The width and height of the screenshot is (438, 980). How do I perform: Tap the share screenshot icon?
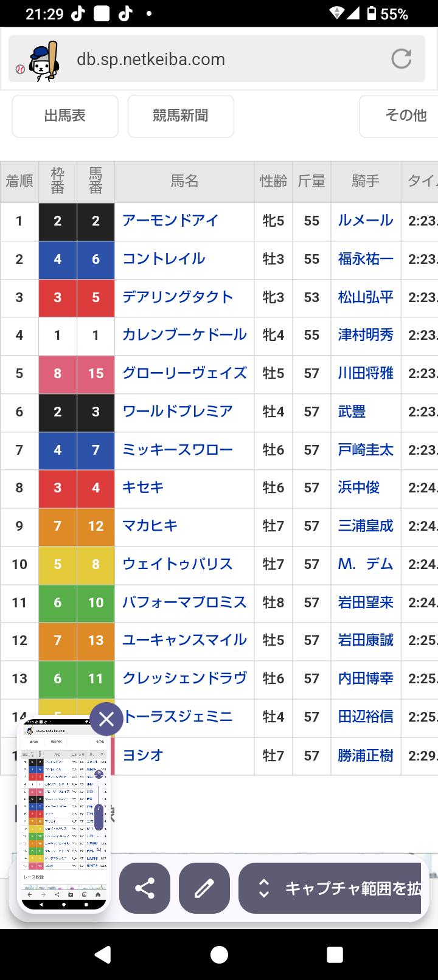pyautogui.click(x=145, y=888)
